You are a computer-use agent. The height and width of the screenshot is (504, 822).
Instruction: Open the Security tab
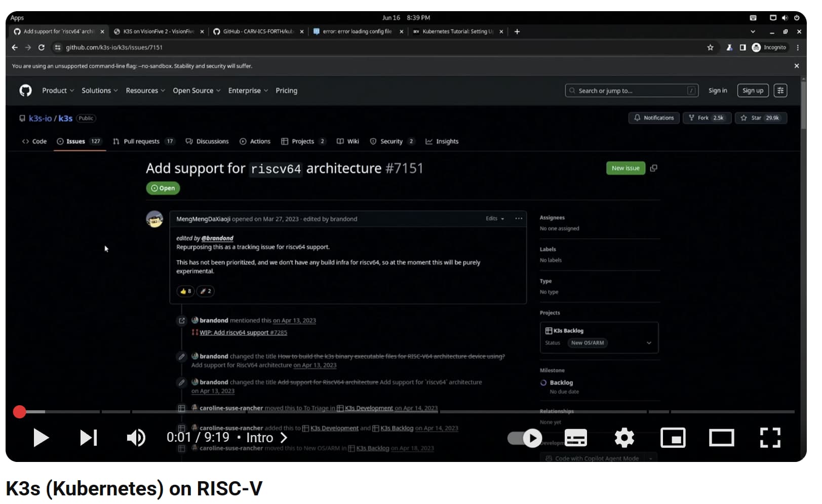[x=393, y=141]
